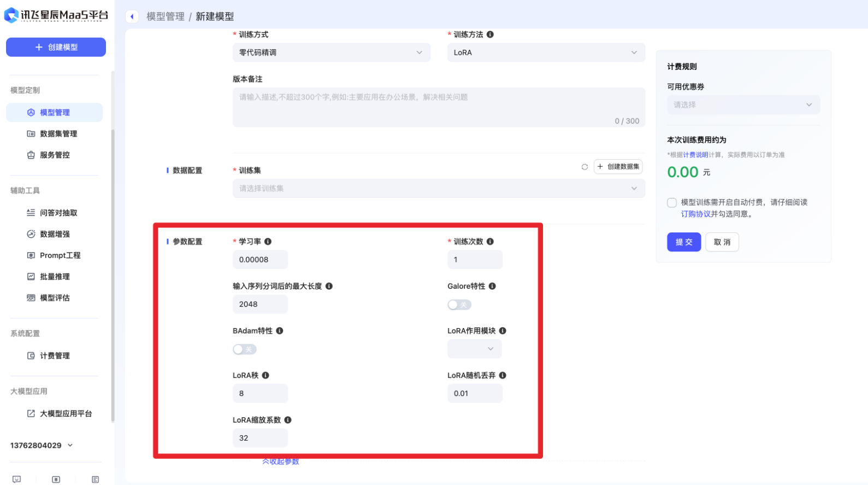Open 批量推理 in the sidebar

pos(54,277)
